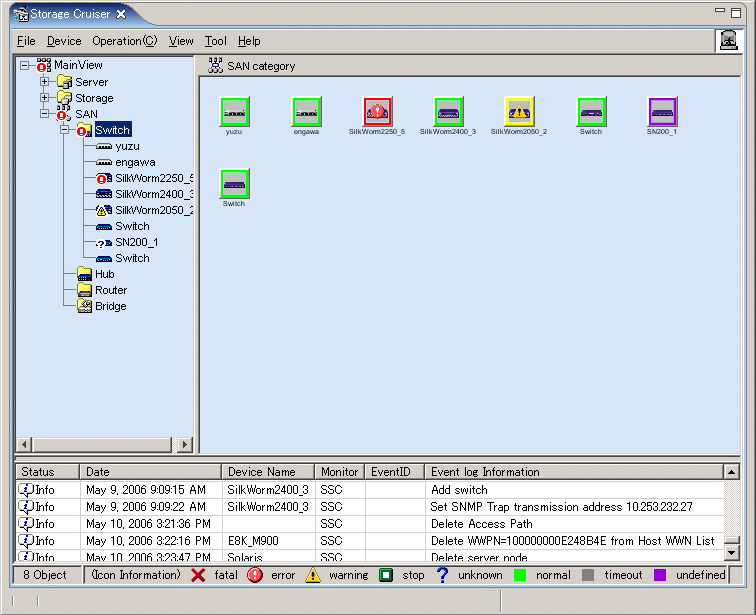Viewport: 756px width, 615px height.
Task: Open the File menu
Action: [x=26, y=41]
